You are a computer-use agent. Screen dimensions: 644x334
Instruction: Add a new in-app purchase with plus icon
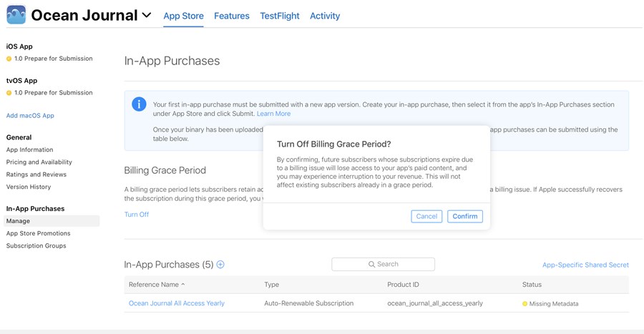pos(220,264)
